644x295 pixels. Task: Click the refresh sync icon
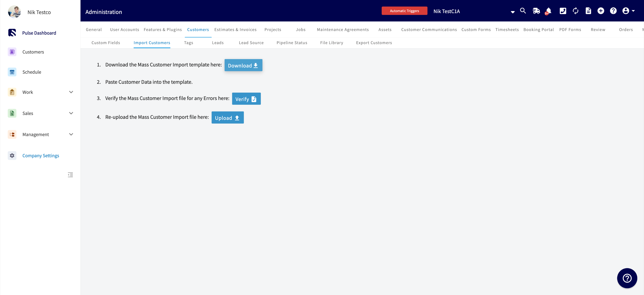[x=576, y=11]
